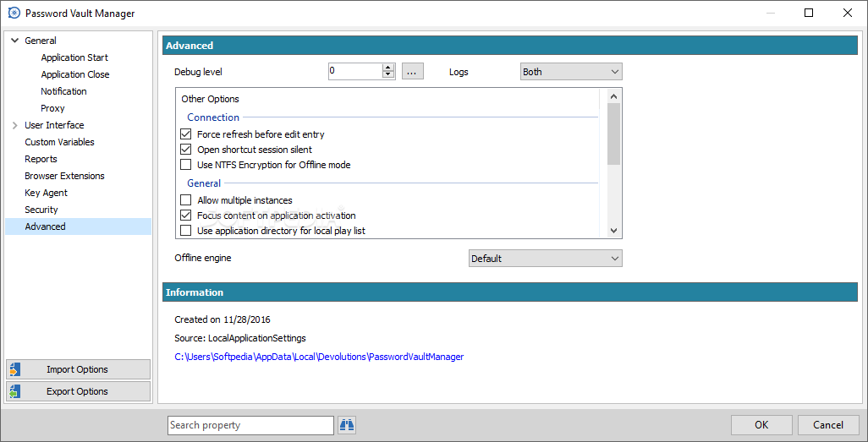Select the User Interface tree label
The image size is (868, 442).
point(54,125)
